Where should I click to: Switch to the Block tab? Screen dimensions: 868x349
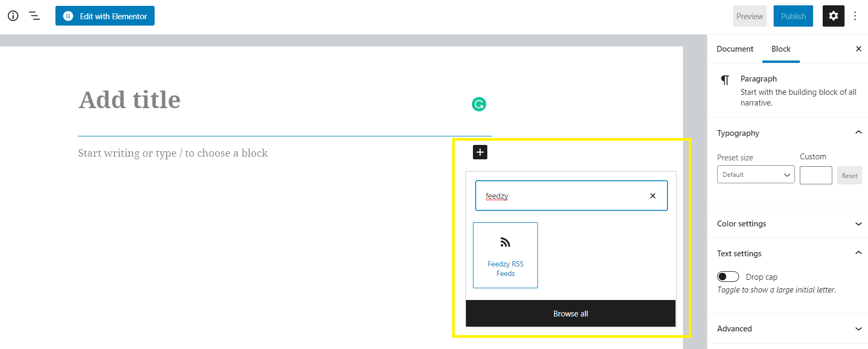(x=781, y=49)
